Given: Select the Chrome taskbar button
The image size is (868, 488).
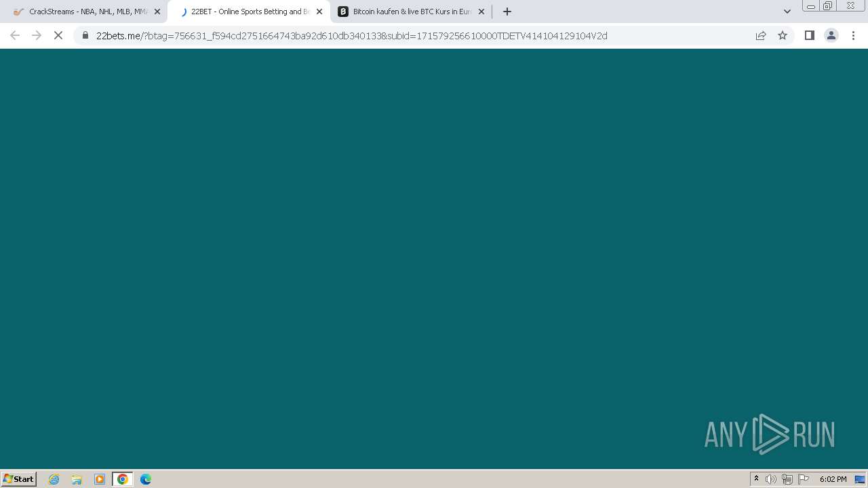Looking at the screenshot, I should coord(123,479).
